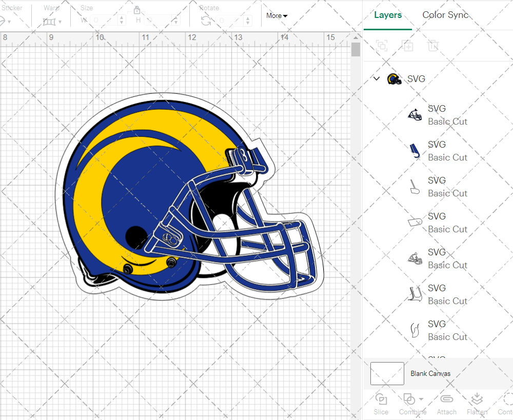Click the canvas vertical scrollbar thumb
The width and height of the screenshot is (513, 420).
(356, 50)
